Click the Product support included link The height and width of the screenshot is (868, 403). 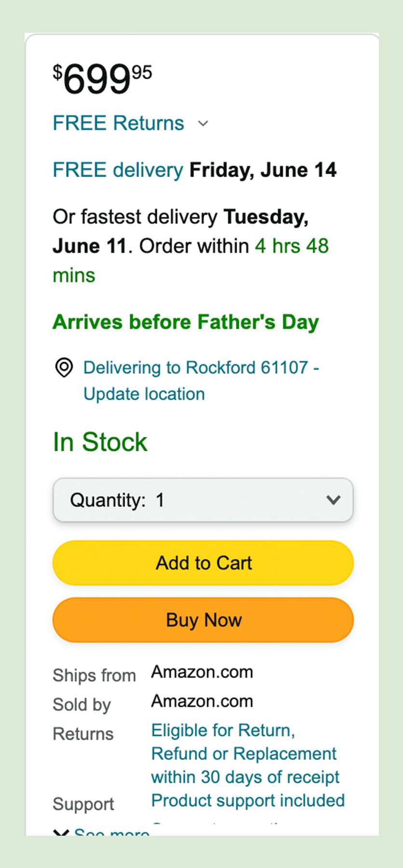point(248,800)
